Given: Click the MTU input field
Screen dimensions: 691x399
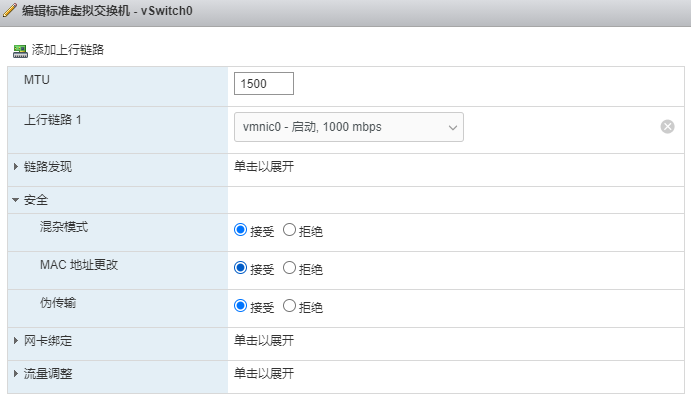Looking at the screenshot, I should pyautogui.click(x=264, y=83).
